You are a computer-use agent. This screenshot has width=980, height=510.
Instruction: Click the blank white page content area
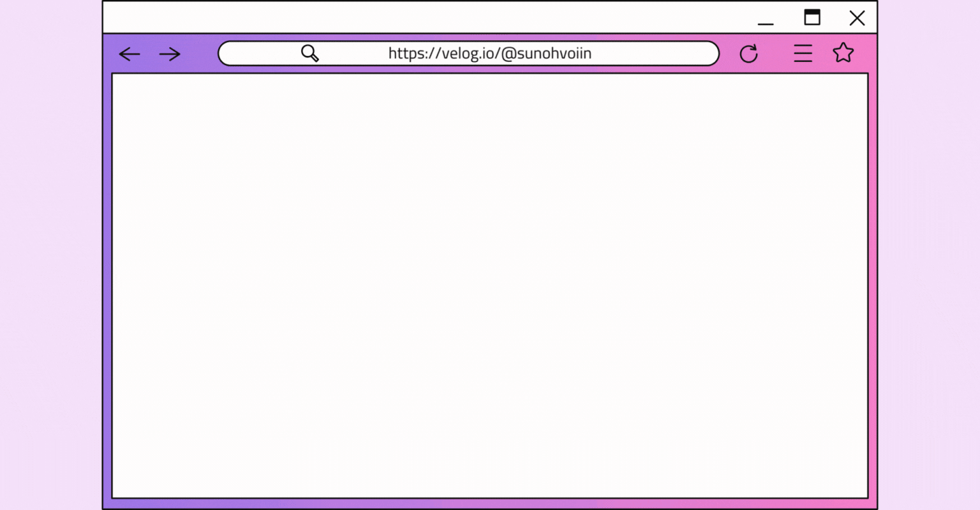point(490,287)
